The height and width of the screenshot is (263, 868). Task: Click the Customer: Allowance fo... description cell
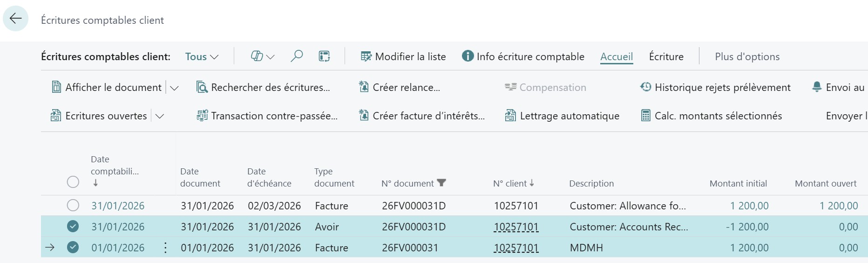click(628, 206)
